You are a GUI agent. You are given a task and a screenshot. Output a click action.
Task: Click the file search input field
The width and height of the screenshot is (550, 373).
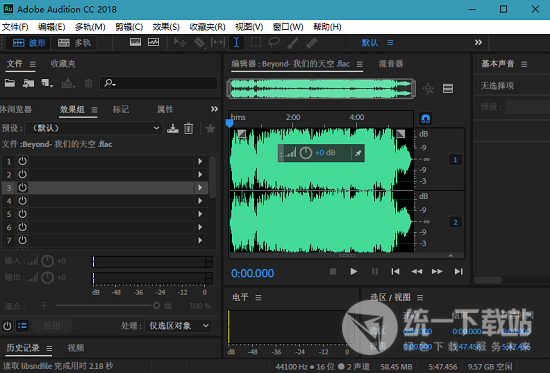tap(158, 83)
